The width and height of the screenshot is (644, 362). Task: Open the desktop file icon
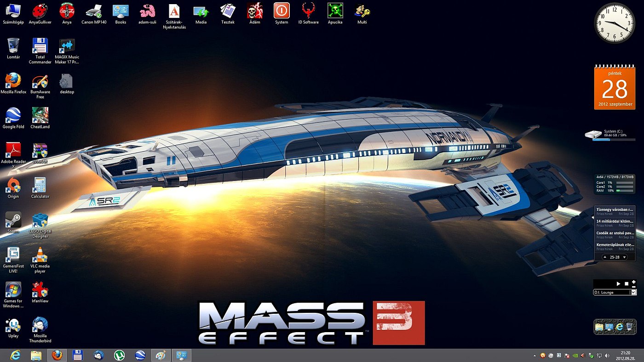coord(67,84)
